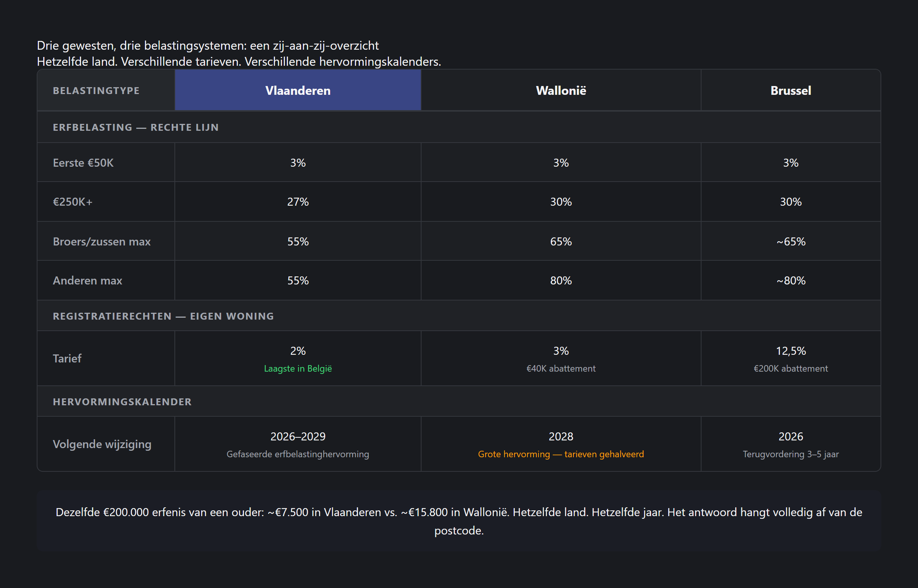Select the Wallonië column header

click(561, 91)
